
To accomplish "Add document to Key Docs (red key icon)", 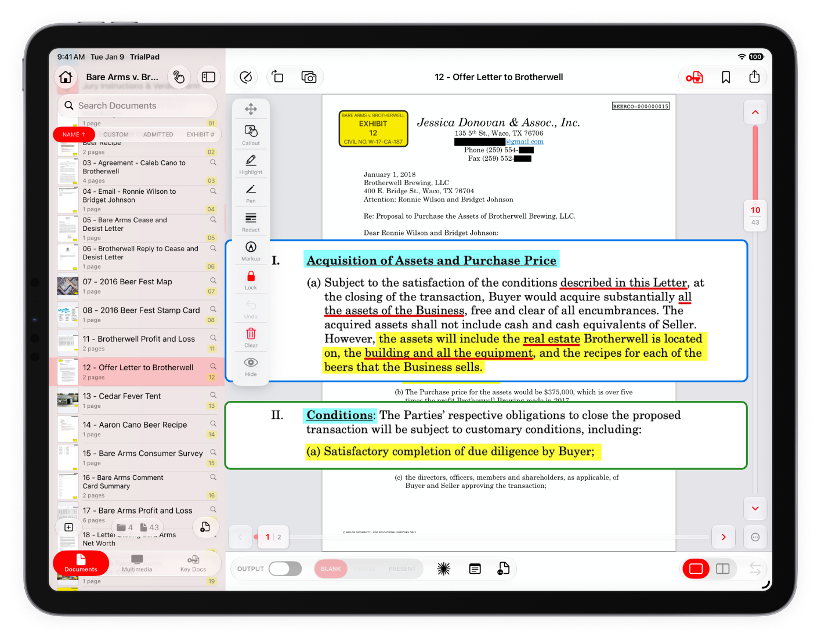I will tap(695, 77).
